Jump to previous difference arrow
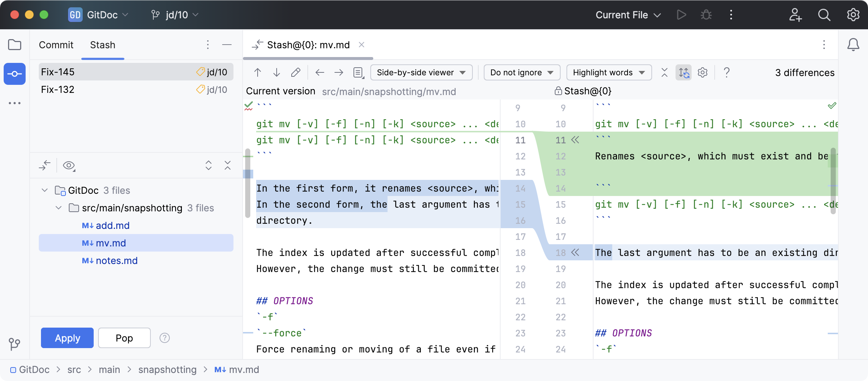The width and height of the screenshot is (868, 381). pos(258,72)
